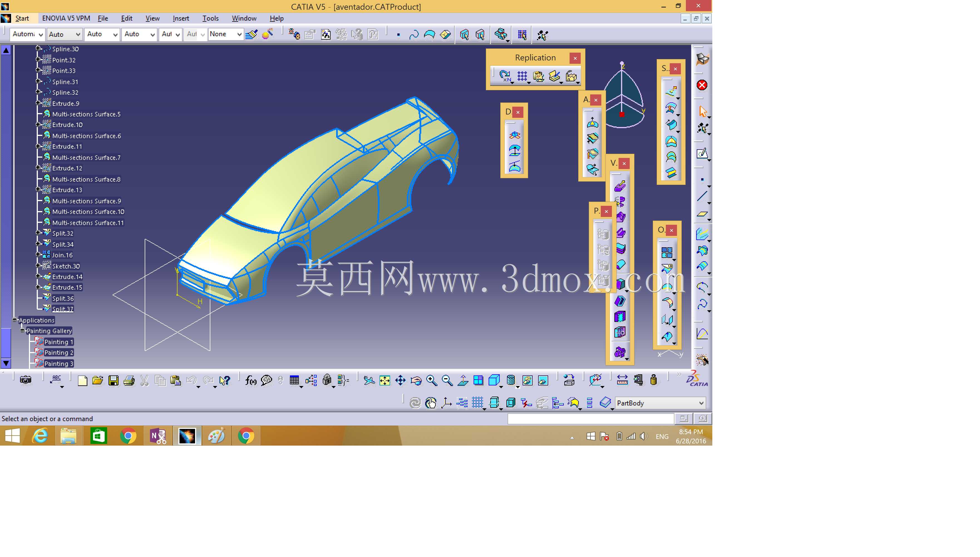Open the Formula f(x) tool
This screenshot has width=980, height=557.
coord(251,380)
